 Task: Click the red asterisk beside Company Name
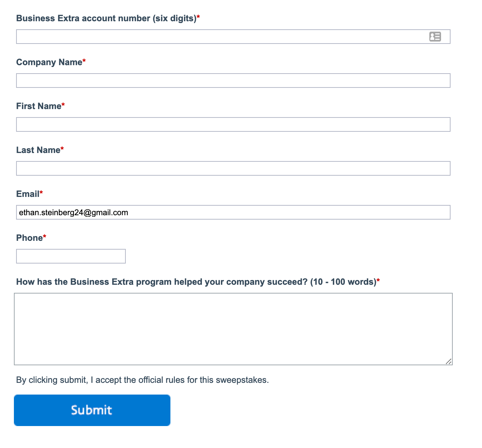pyautogui.click(x=84, y=61)
